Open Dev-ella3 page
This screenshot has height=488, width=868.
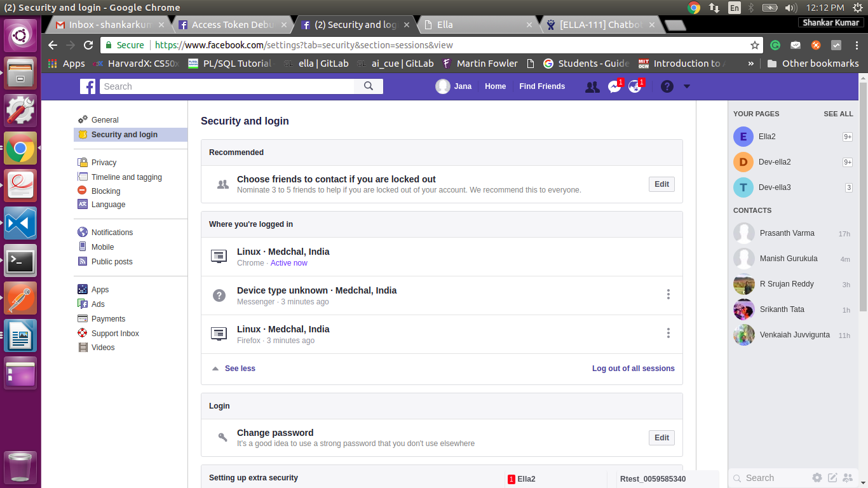pos(792,187)
